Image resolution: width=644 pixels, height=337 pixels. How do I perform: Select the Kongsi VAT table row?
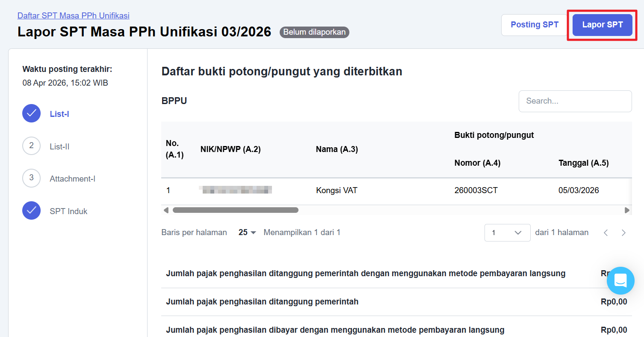pos(336,190)
